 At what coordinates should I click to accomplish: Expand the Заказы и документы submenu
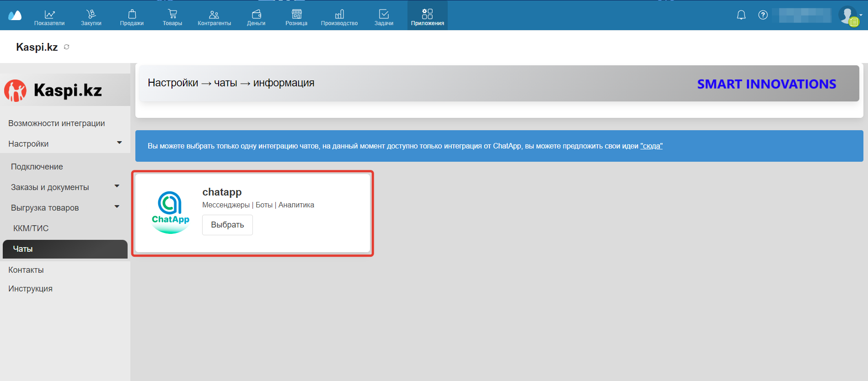coord(117,186)
